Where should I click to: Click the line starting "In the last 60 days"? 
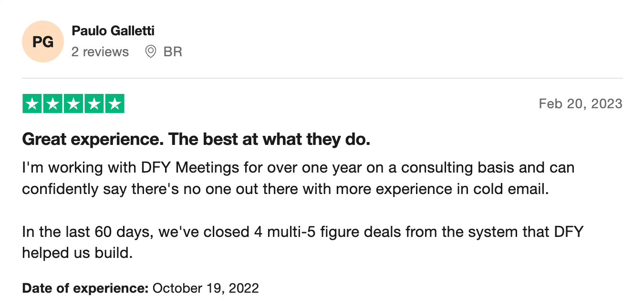(x=303, y=232)
